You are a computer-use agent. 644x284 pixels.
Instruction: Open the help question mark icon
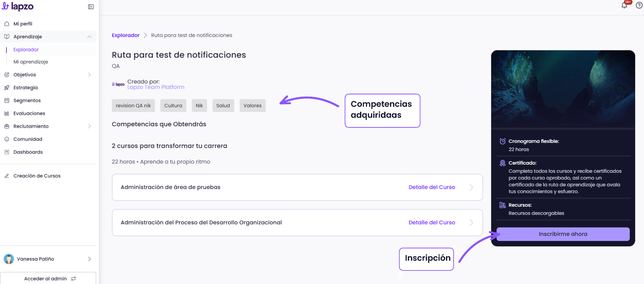coord(639,5)
